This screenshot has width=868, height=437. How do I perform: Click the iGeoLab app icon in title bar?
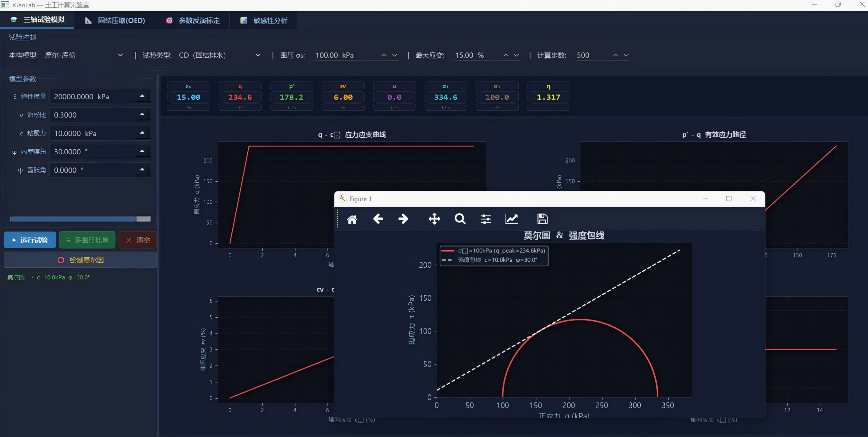click(x=5, y=5)
